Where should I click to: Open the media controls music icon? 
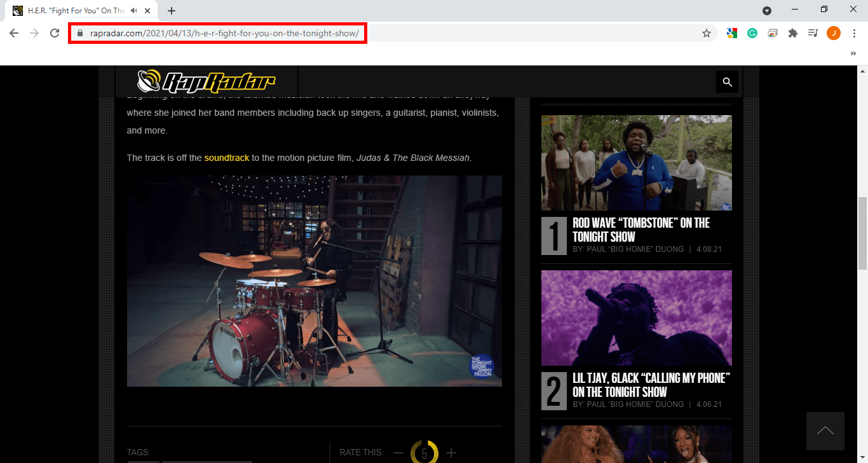(813, 33)
